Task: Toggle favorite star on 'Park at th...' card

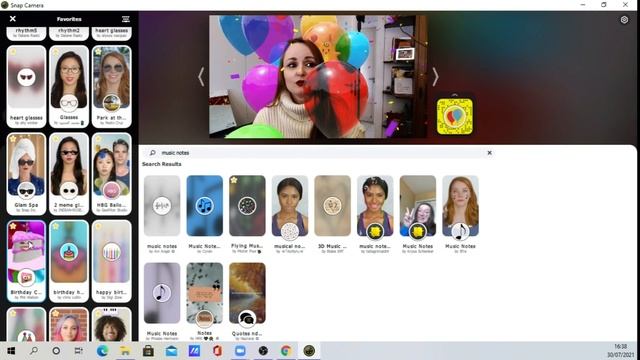Action: tap(98, 51)
